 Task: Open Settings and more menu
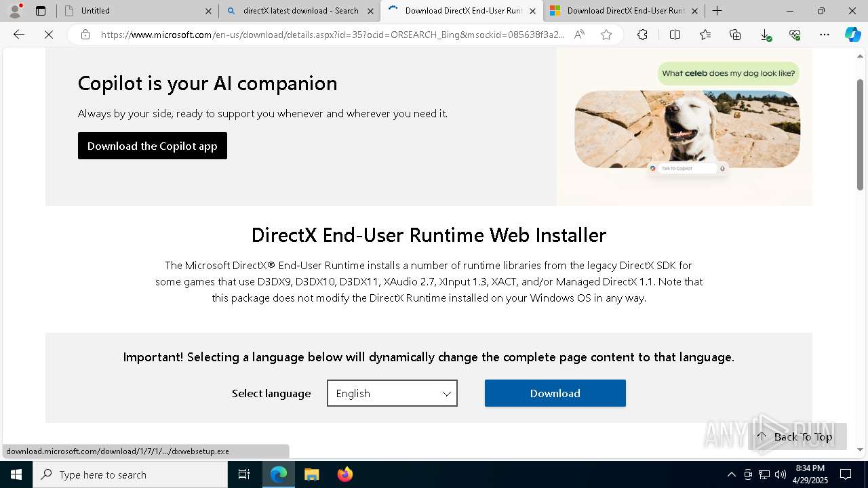pyautogui.click(x=825, y=35)
